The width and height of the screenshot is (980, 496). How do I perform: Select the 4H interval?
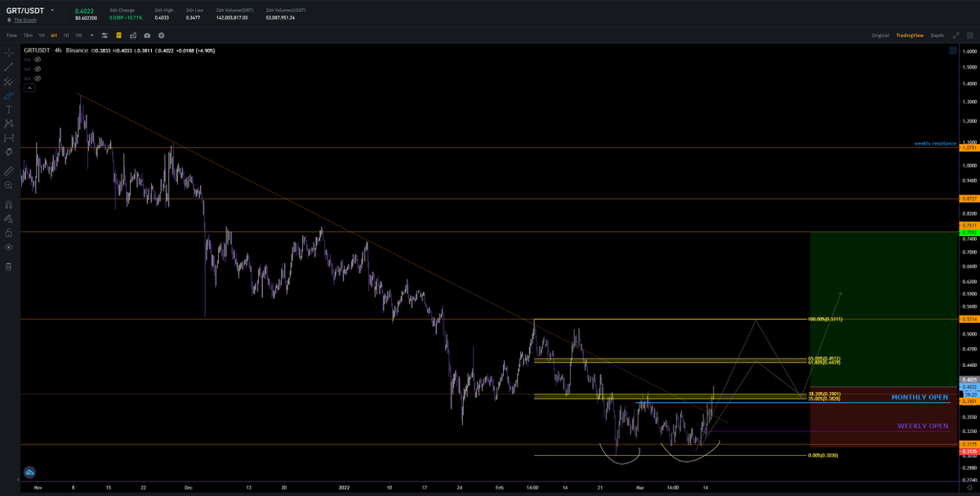[54, 35]
